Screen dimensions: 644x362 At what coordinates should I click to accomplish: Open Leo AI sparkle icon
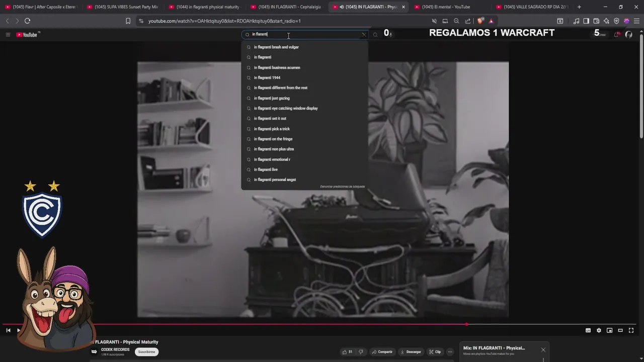click(x=606, y=21)
